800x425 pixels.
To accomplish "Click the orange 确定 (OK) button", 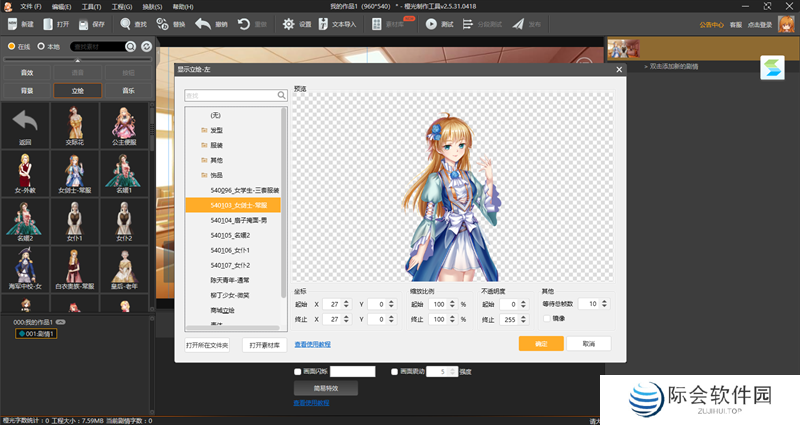I will point(541,343).
